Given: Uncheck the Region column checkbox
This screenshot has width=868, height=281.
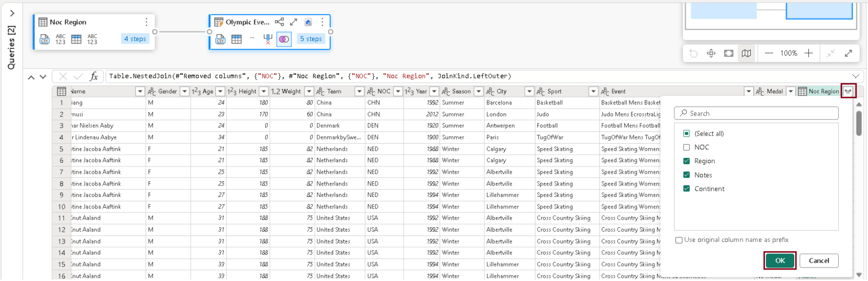Looking at the screenshot, I should click(686, 161).
